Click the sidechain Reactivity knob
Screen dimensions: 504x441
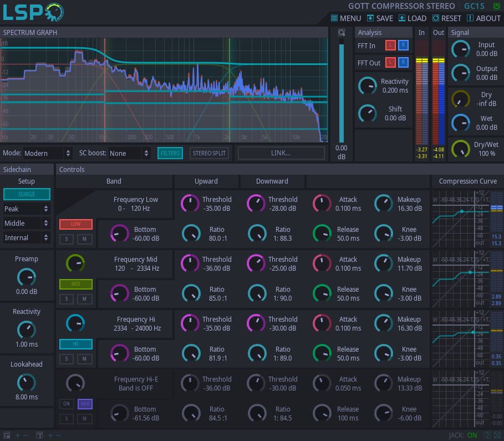pyautogui.click(x=27, y=330)
